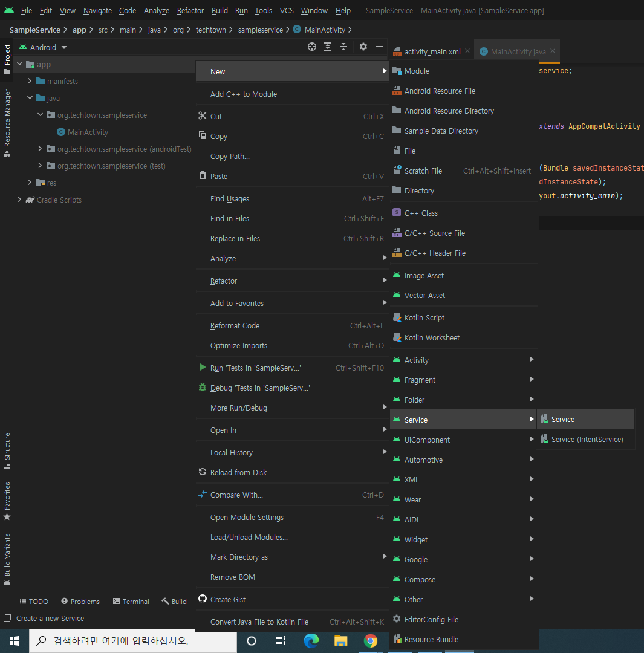
Task: Select EditorConfig File item
Action: pyautogui.click(x=464, y=620)
